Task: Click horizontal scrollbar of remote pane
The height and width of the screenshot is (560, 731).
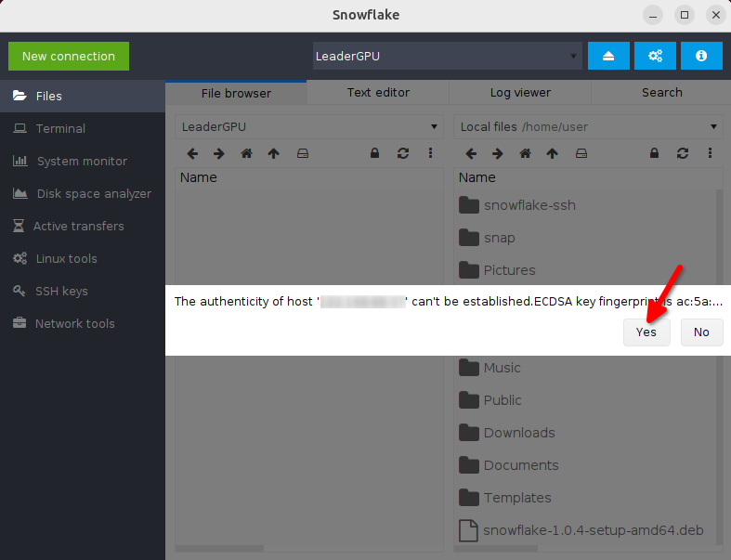Action: point(219,548)
